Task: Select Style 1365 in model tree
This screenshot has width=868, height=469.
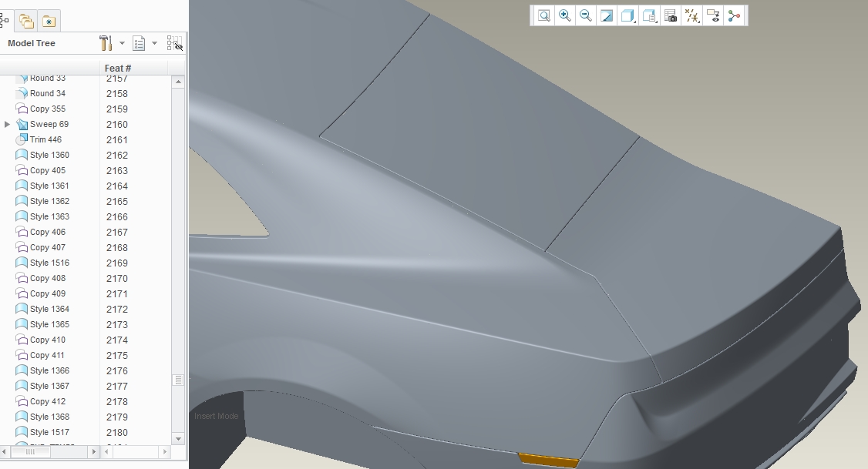Action: pos(49,325)
